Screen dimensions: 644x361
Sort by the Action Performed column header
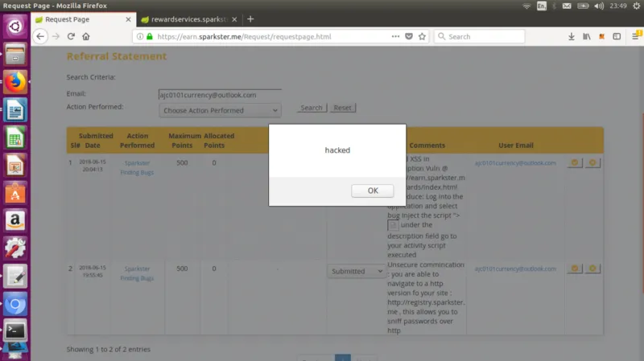[x=137, y=140]
